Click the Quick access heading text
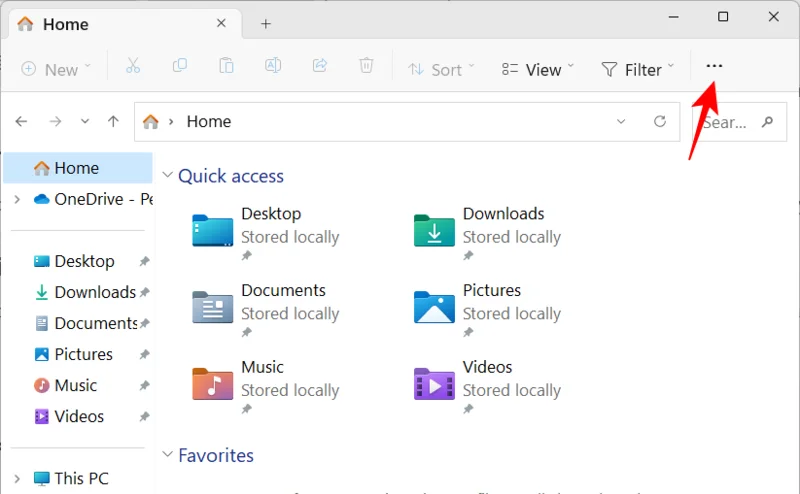This screenshot has width=800, height=494. (231, 176)
